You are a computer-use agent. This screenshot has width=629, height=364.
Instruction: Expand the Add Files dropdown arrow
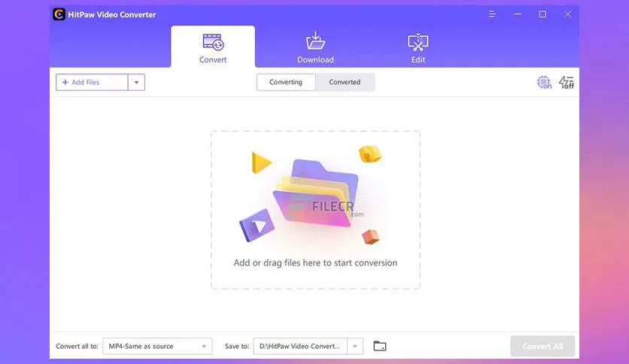(136, 82)
